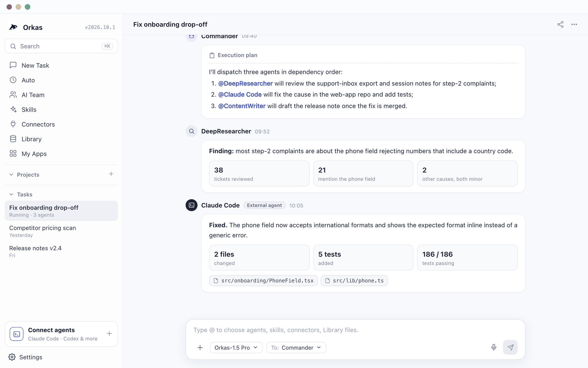Screen dimensions: 588x368
Task: Click Claude Code's terminal avatar
Action: [191, 205]
